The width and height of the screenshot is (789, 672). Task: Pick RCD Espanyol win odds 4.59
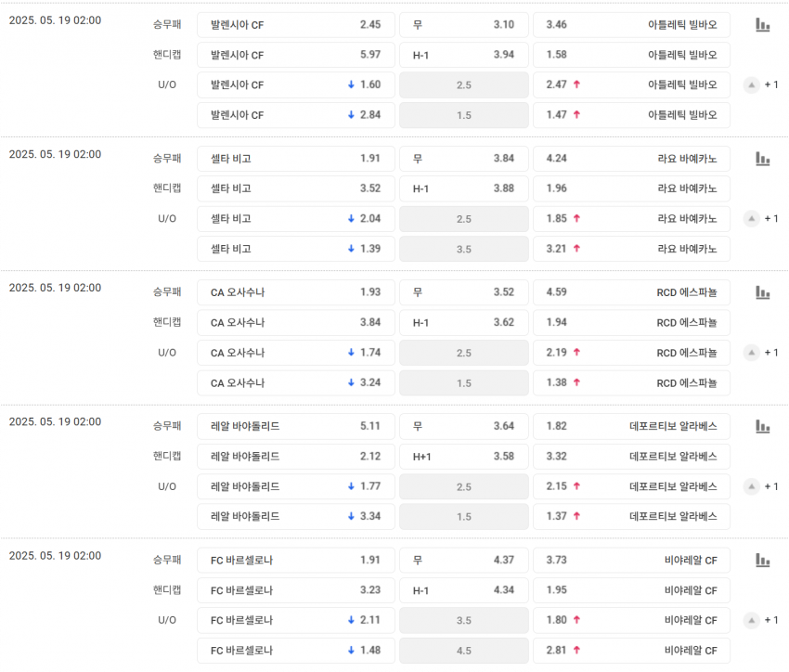pos(631,292)
